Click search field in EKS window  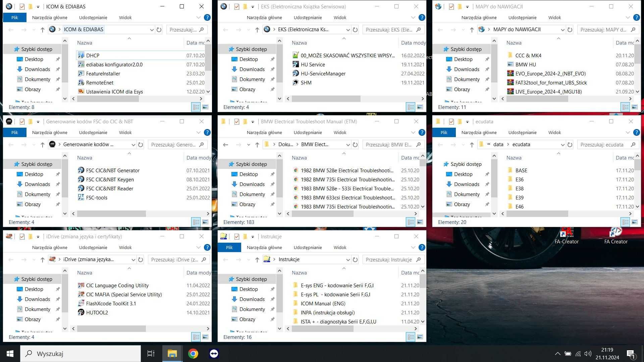(x=393, y=29)
